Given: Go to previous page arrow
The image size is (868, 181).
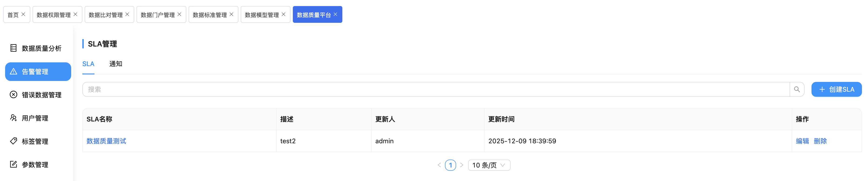Looking at the screenshot, I should pos(439,165).
